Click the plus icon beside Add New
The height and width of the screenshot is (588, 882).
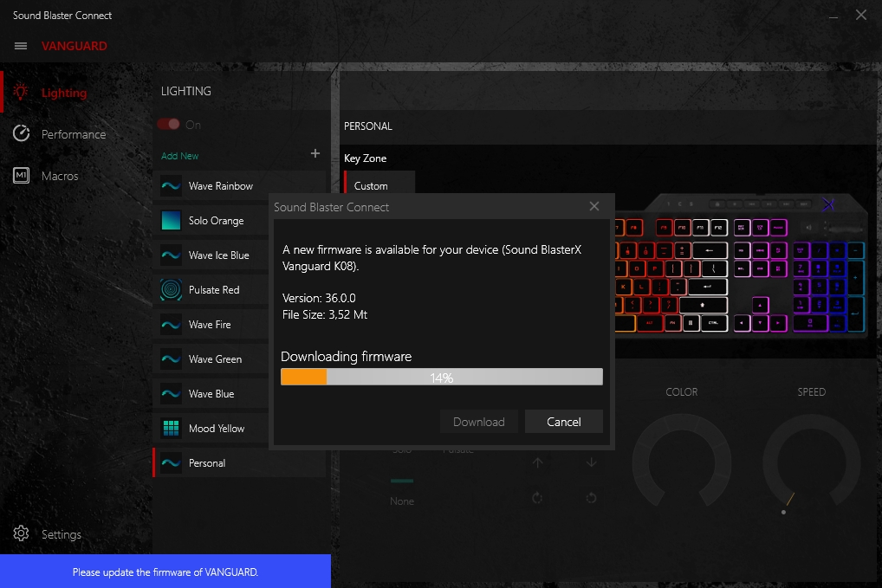tap(315, 153)
